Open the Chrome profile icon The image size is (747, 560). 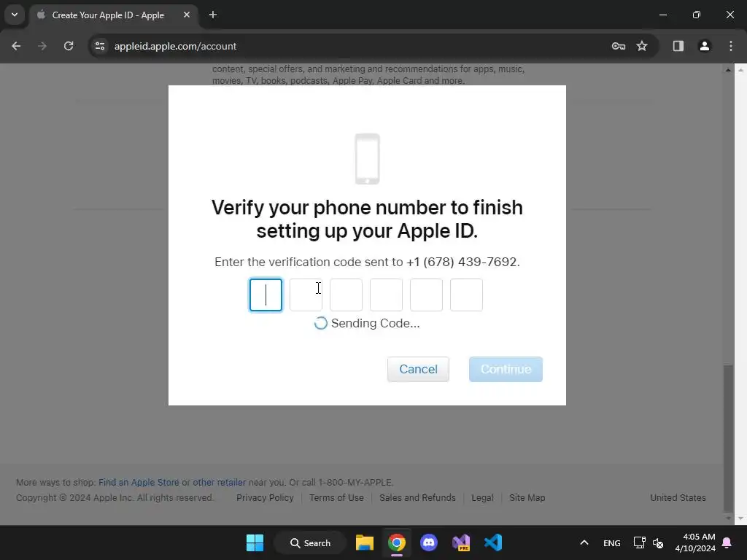704,46
